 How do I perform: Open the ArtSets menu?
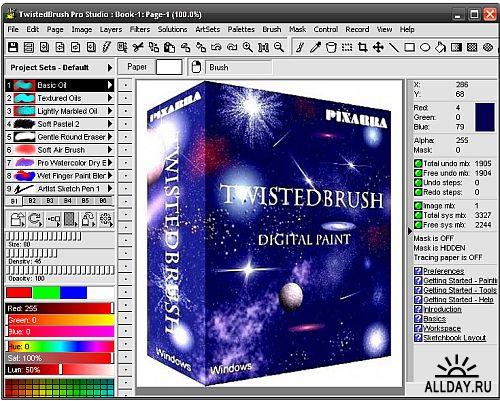(208, 29)
